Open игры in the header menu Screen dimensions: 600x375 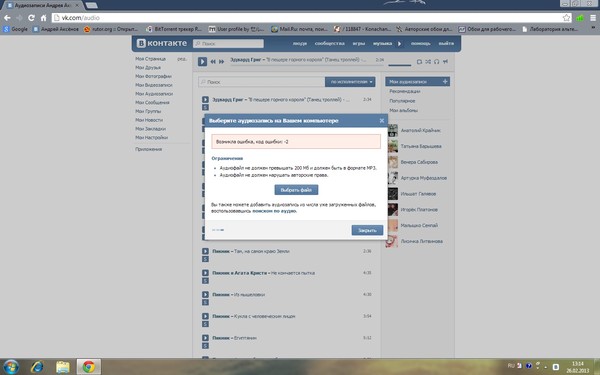(x=359, y=44)
